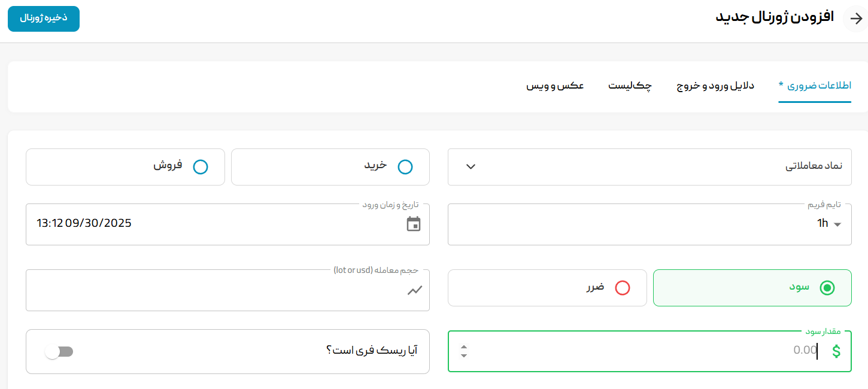Click the increment arrow beside profit amount
Screen dimensions: 868x389
464,347
